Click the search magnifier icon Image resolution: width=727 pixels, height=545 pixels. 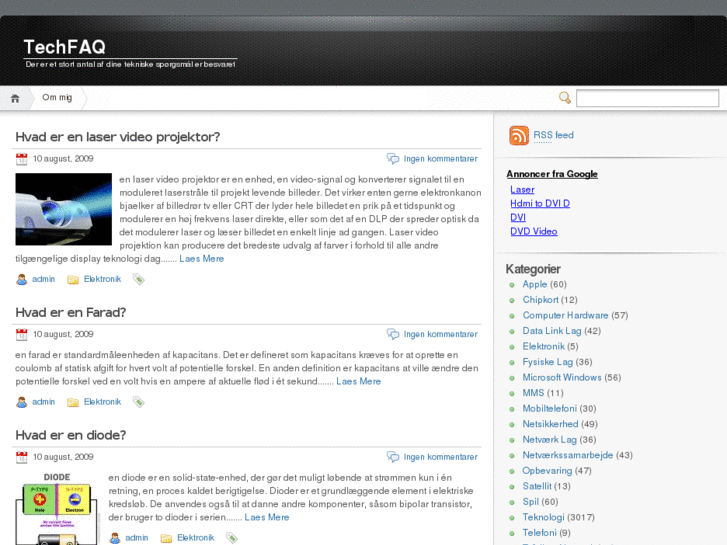pos(565,98)
